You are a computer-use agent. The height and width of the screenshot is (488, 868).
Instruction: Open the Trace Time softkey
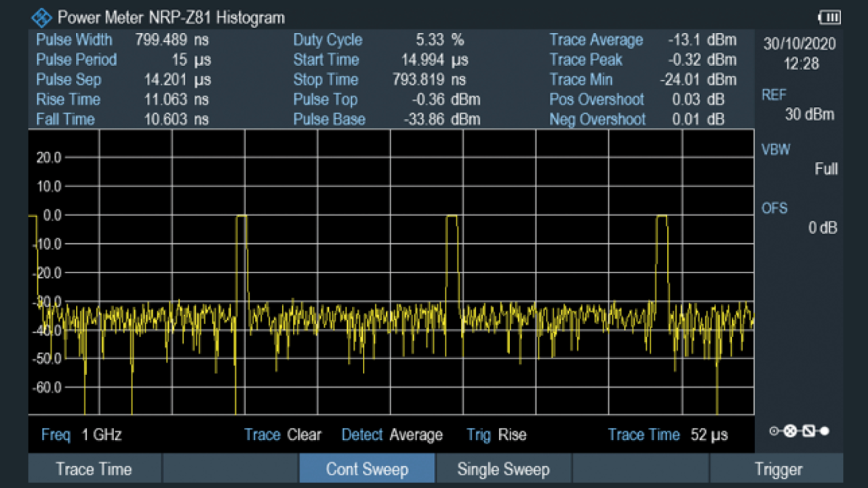pos(94,469)
